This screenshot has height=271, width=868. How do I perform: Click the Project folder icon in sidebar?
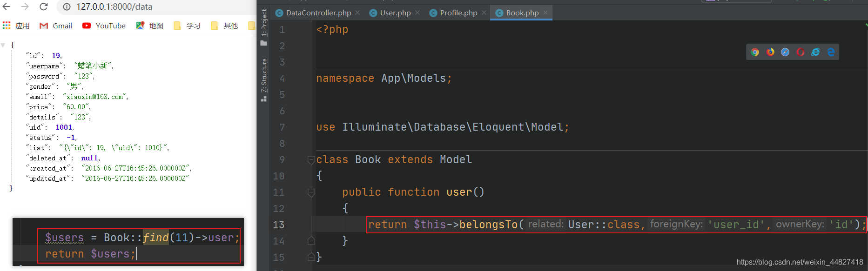tap(264, 43)
